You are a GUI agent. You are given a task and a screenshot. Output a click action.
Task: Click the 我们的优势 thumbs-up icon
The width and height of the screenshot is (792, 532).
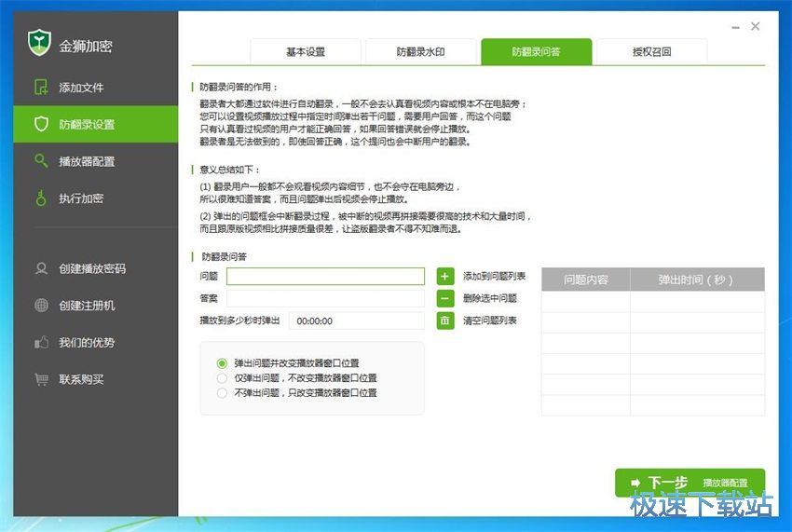pos(41,343)
